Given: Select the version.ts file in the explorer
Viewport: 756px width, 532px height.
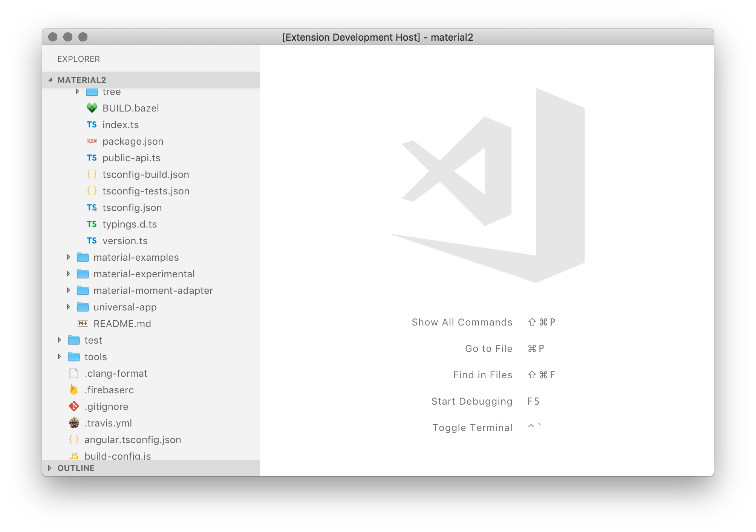Looking at the screenshot, I should pyautogui.click(x=125, y=240).
